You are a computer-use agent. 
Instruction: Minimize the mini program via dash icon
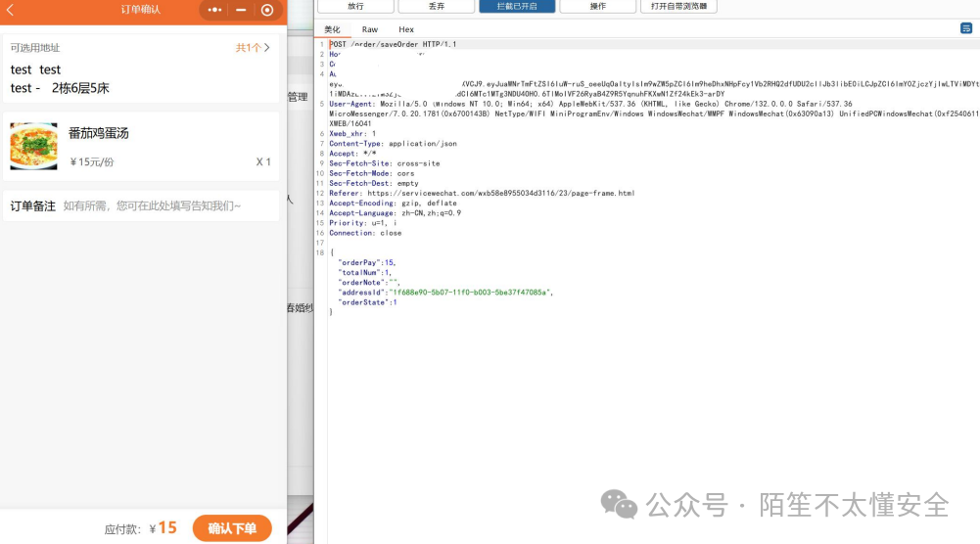[x=241, y=10]
